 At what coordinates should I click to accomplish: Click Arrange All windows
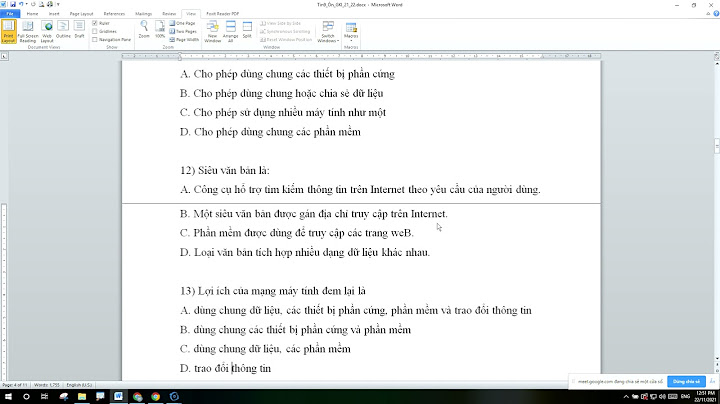[231, 31]
